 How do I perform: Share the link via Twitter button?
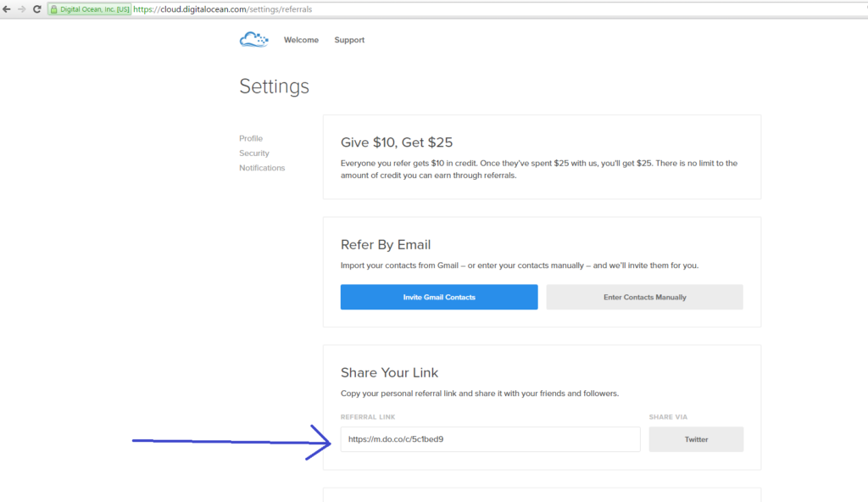(696, 439)
